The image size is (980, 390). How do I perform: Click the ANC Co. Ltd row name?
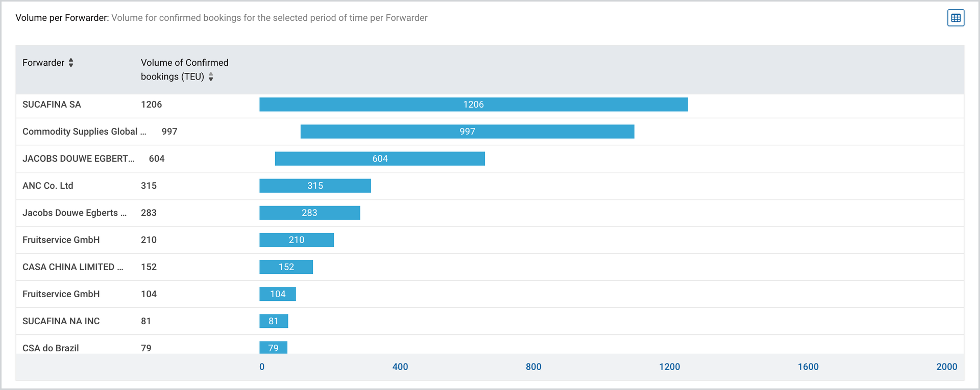[x=48, y=186]
